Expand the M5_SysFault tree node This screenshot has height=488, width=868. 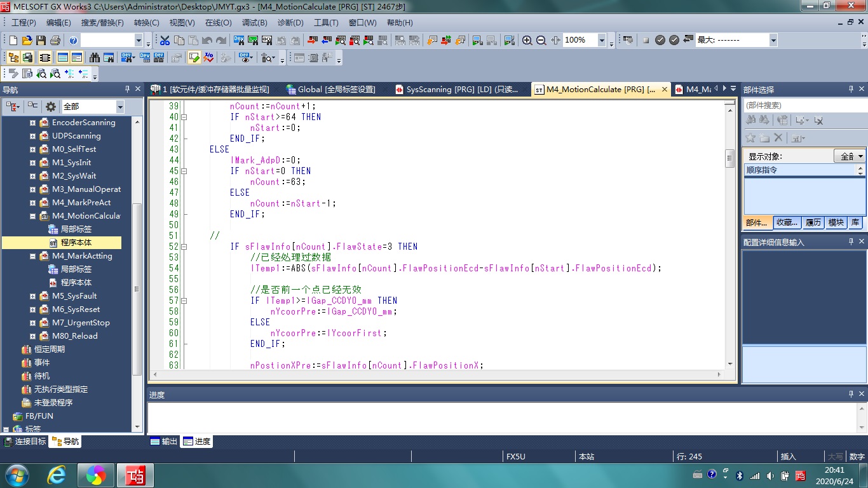click(32, 296)
